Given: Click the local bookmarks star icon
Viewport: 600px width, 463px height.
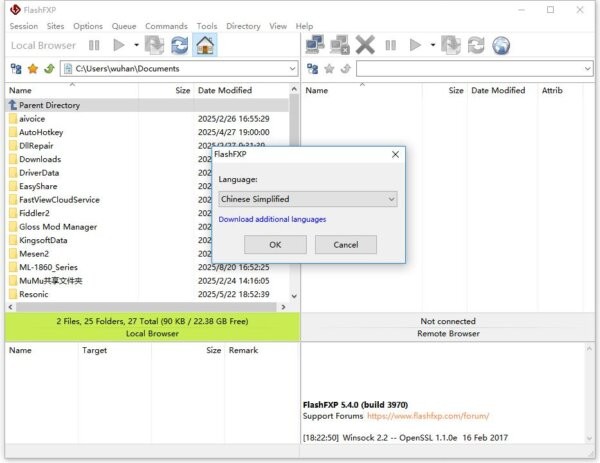Looking at the screenshot, I should [x=33, y=69].
